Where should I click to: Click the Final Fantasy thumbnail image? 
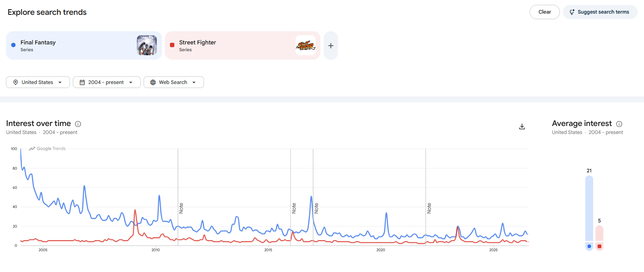coord(147,45)
